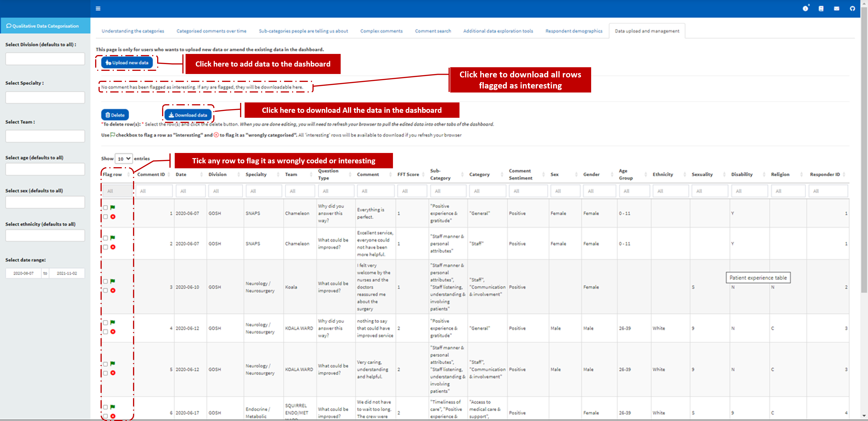
Task: Sort by Sexuality column sort arrows
Action: coord(724,175)
